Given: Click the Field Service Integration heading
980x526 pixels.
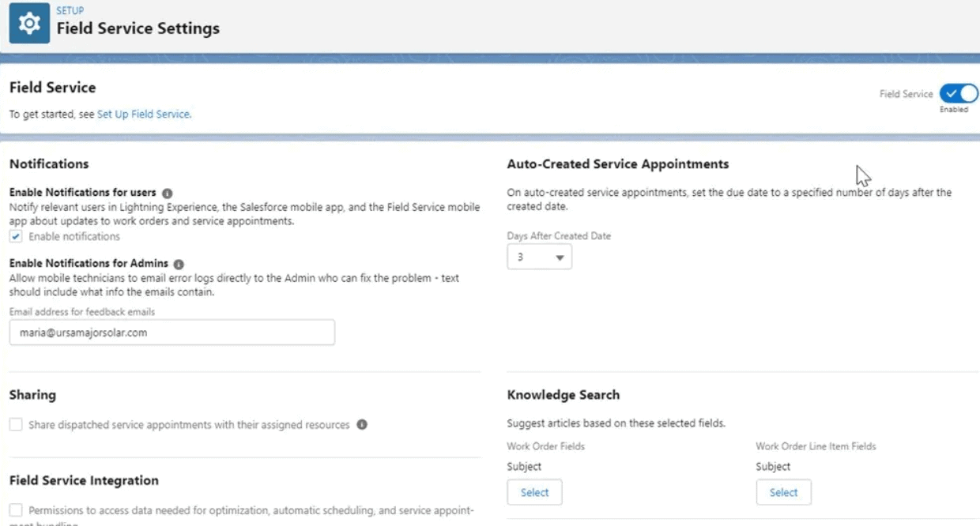Looking at the screenshot, I should [x=84, y=480].
